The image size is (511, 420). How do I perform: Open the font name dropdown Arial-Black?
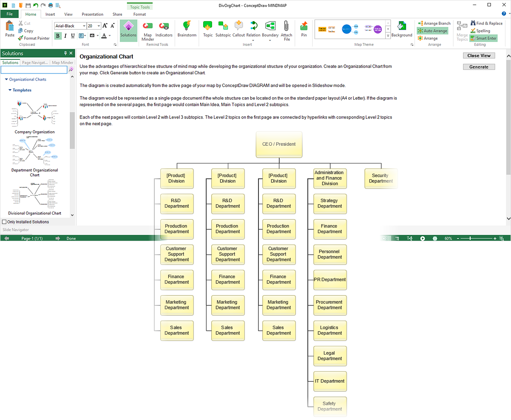84,26
